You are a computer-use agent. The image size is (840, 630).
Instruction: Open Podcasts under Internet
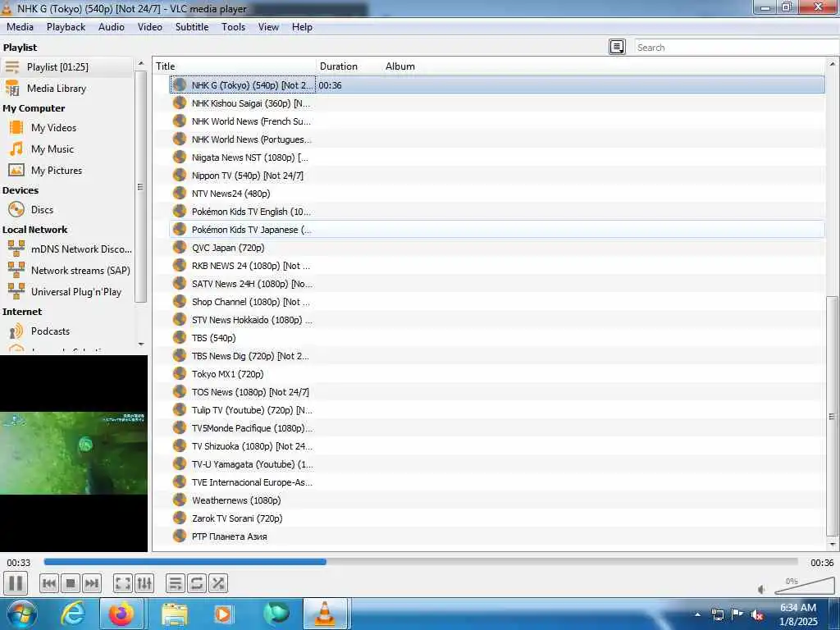click(67, 331)
